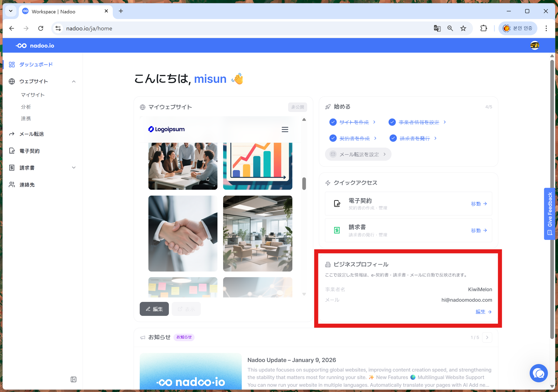Open マイサイト under ウェブサイト

(33, 95)
